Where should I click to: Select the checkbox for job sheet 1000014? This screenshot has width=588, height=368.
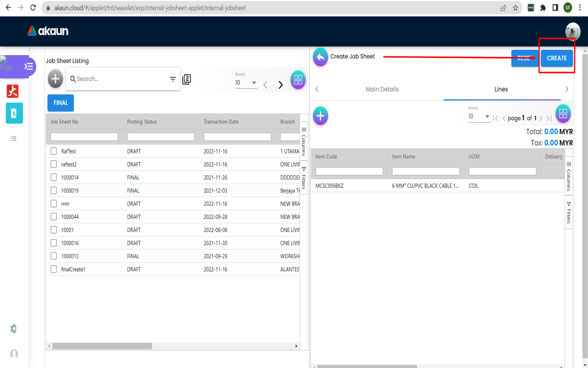[x=54, y=177]
